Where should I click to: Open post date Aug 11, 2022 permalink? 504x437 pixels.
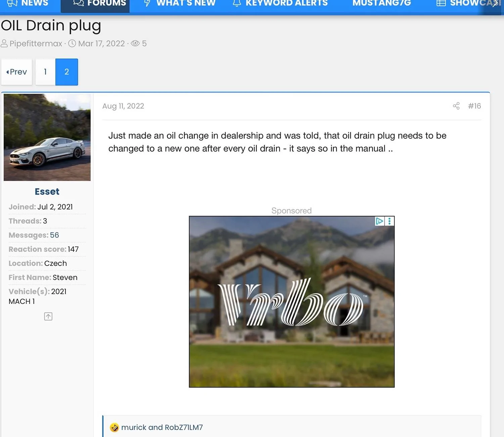(123, 106)
